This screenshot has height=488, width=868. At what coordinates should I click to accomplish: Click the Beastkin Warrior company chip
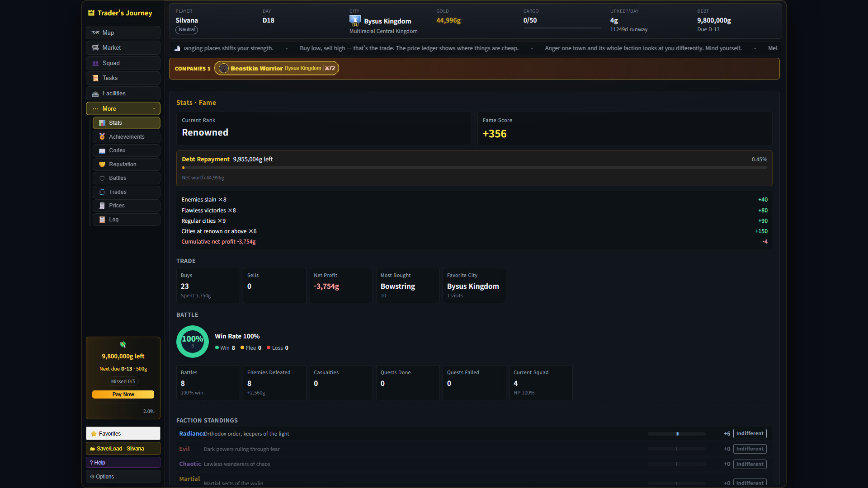(277, 68)
